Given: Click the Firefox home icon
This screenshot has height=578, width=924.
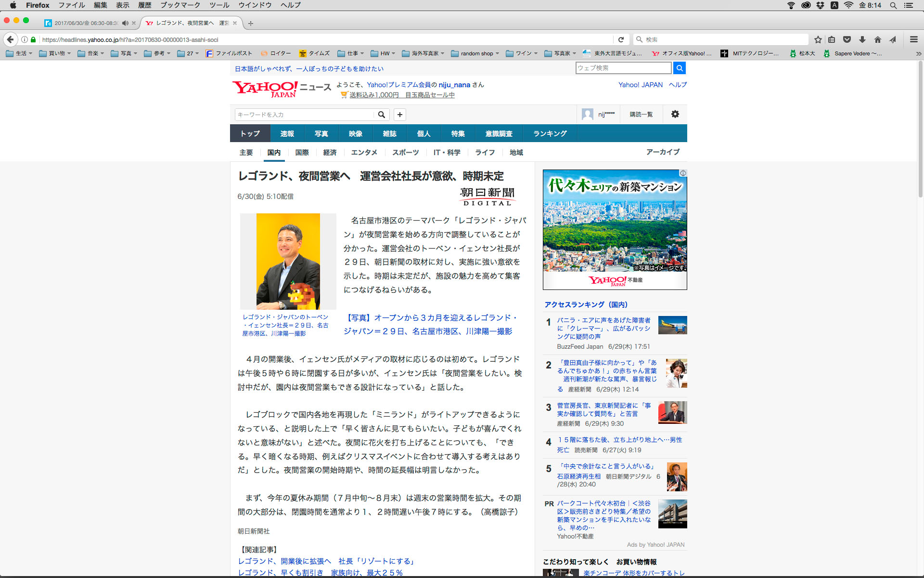Looking at the screenshot, I should pyautogui.click(x=878, y=39).
